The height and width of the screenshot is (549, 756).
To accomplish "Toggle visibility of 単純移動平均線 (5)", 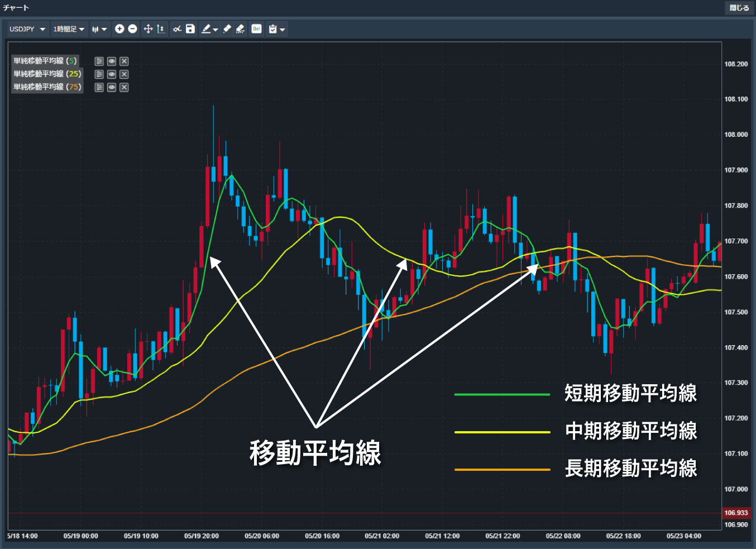I will (112, 61).
